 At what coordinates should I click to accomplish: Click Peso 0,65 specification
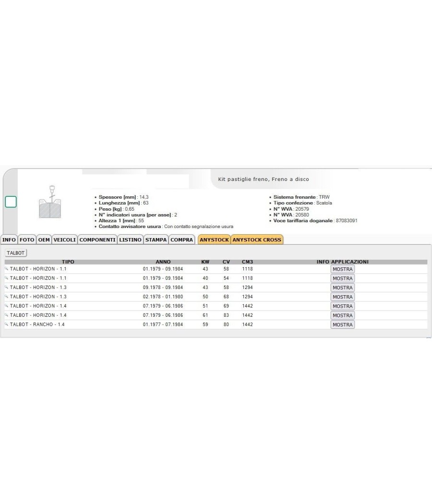tap(116, 209)
